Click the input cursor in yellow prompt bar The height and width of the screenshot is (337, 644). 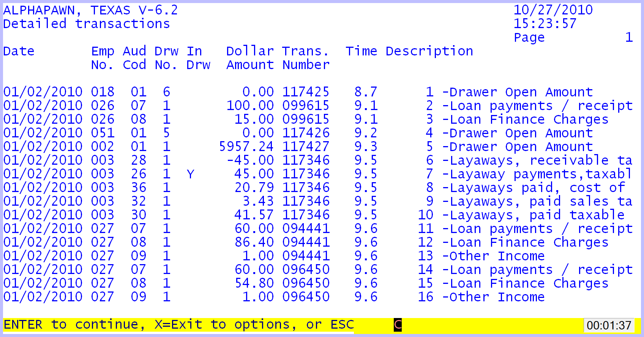point(398,325)
